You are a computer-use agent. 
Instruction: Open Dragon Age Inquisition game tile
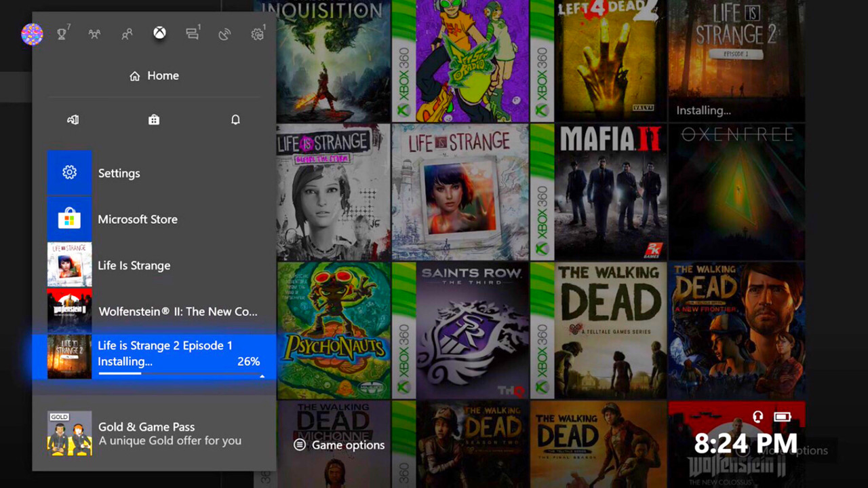click(x=334, y=61)
